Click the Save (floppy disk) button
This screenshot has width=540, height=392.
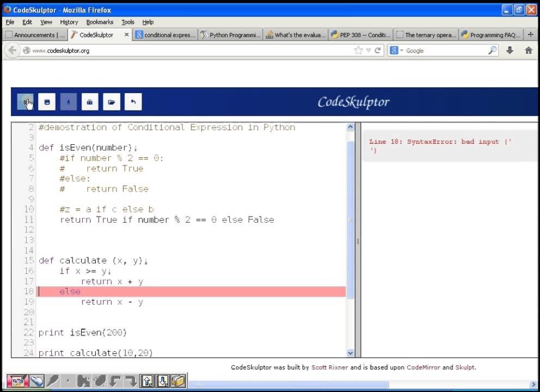[x=47, y=102]
